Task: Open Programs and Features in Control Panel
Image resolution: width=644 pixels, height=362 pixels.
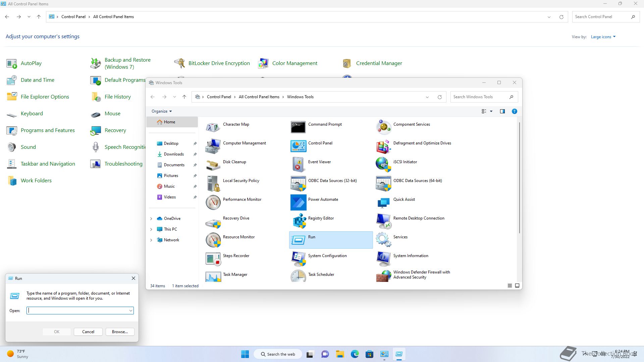Action: [x=41, y=130]
